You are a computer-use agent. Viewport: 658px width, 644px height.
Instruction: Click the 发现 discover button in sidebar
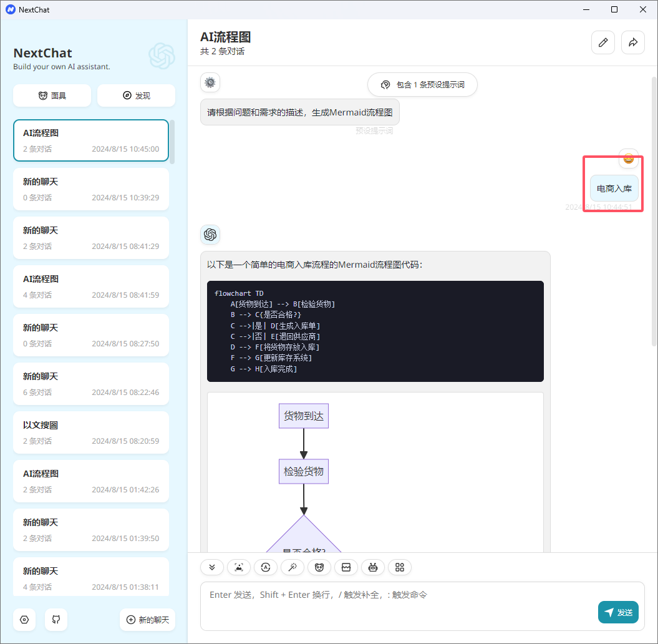(137, 95)
